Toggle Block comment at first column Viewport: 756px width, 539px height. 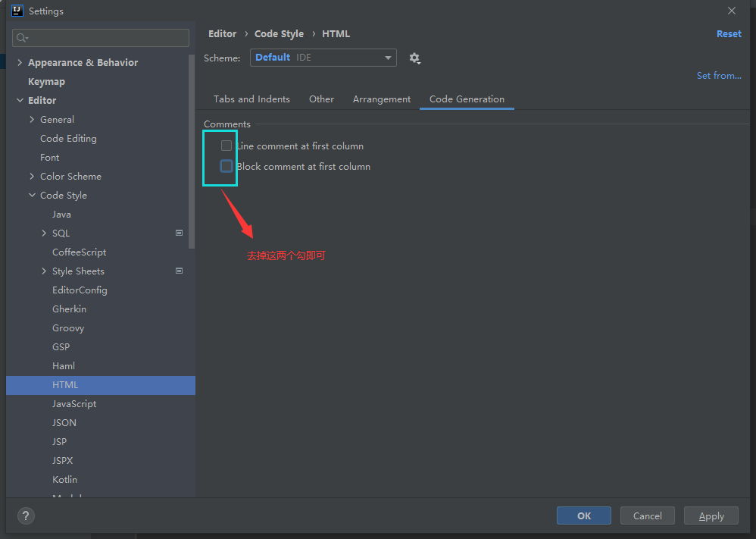coord(226,166)
